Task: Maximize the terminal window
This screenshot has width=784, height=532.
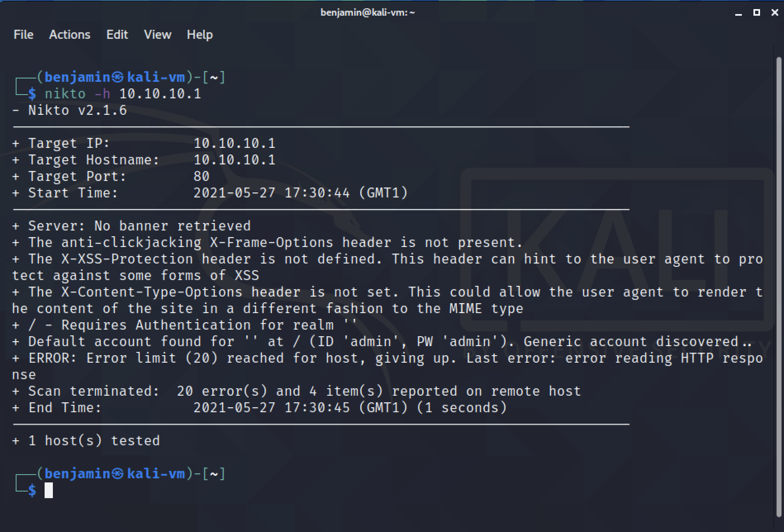Action: pos(756,12)
